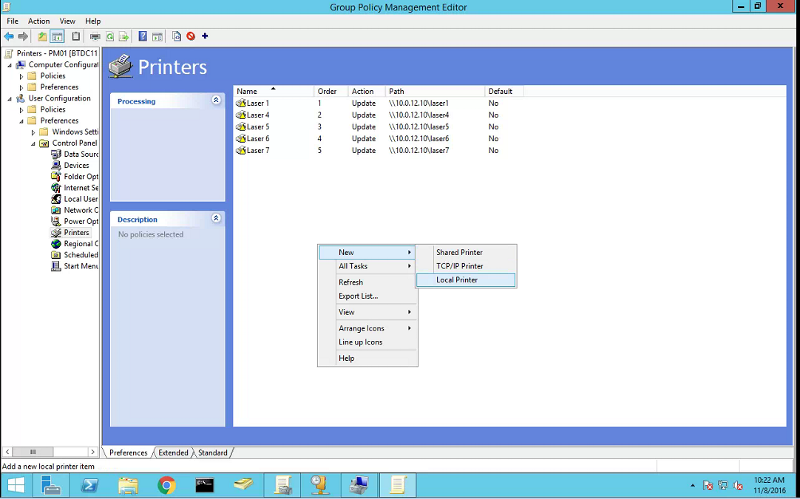This screenshot has height=499, width=800.
Task: Expand Policies under Computer Configuration
Action: click(21, 77)
